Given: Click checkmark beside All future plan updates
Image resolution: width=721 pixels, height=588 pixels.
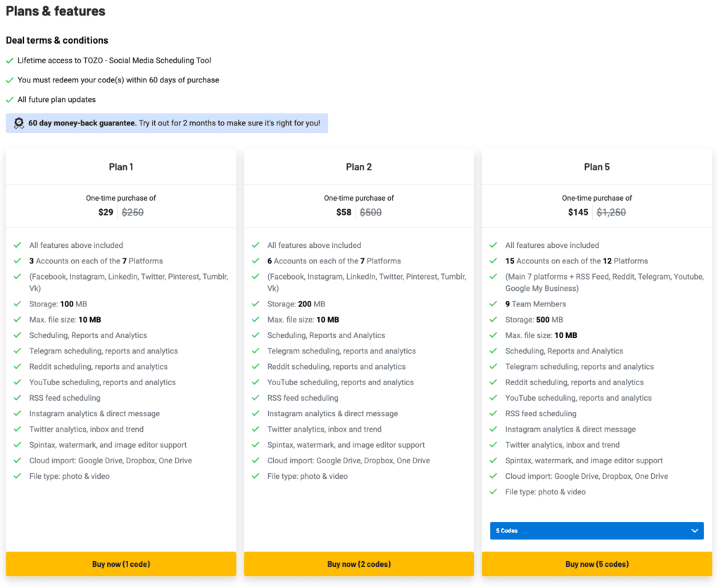Looking at the screenshot, I should (x=10, y=100).
